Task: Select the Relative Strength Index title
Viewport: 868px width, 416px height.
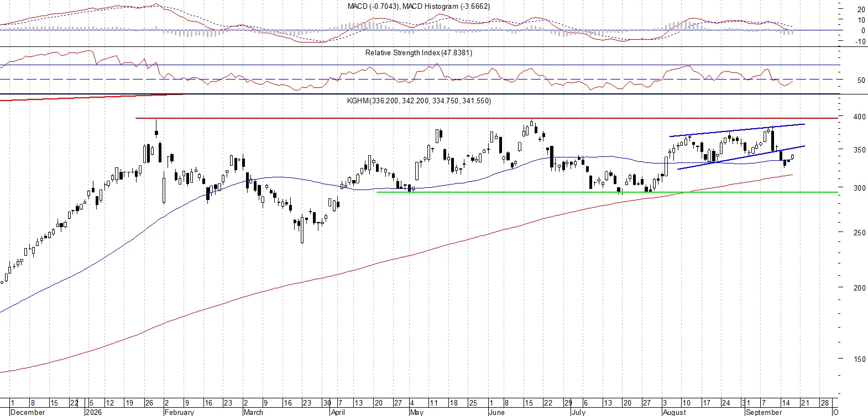Action: 419,52
